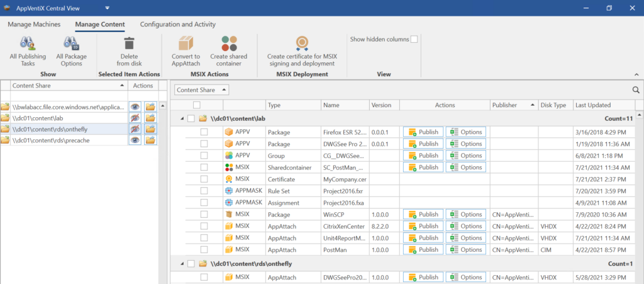Create certificate for MSIX signing

point(302,43)
